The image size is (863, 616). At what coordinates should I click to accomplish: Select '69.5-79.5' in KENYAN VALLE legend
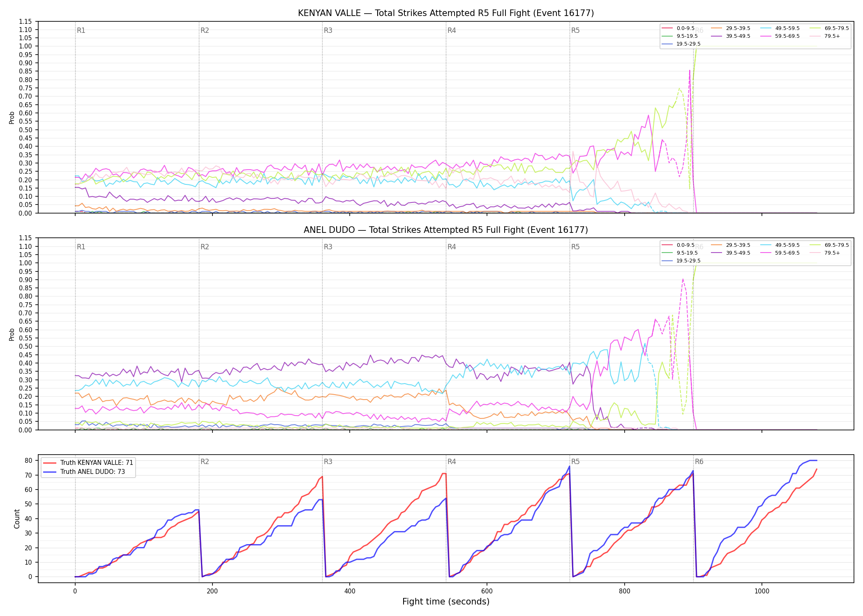837,28
